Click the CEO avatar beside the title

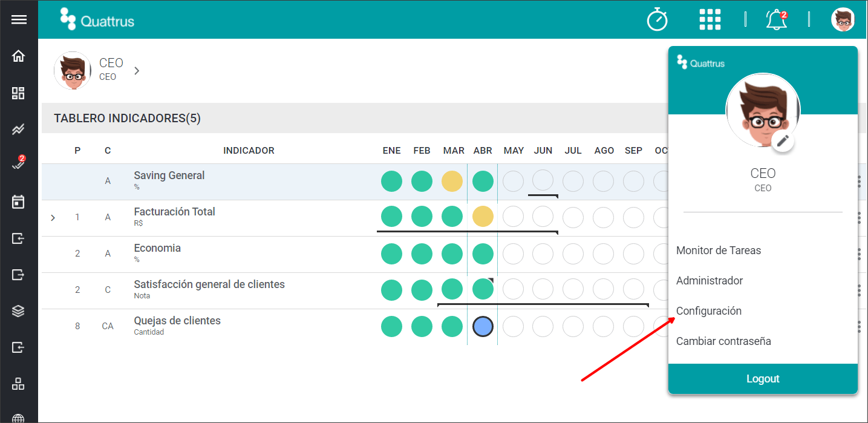tap(73, 71)
